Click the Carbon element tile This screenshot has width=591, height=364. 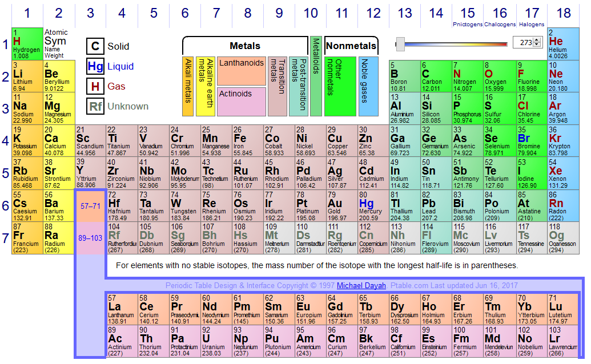pos(436,76)
